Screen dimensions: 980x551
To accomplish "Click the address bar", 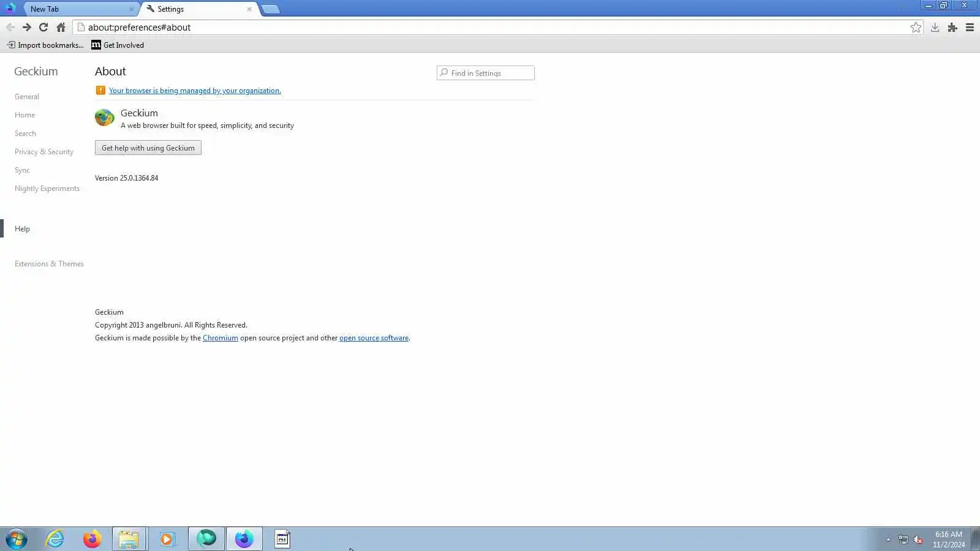I will click(x=496, y=28).
